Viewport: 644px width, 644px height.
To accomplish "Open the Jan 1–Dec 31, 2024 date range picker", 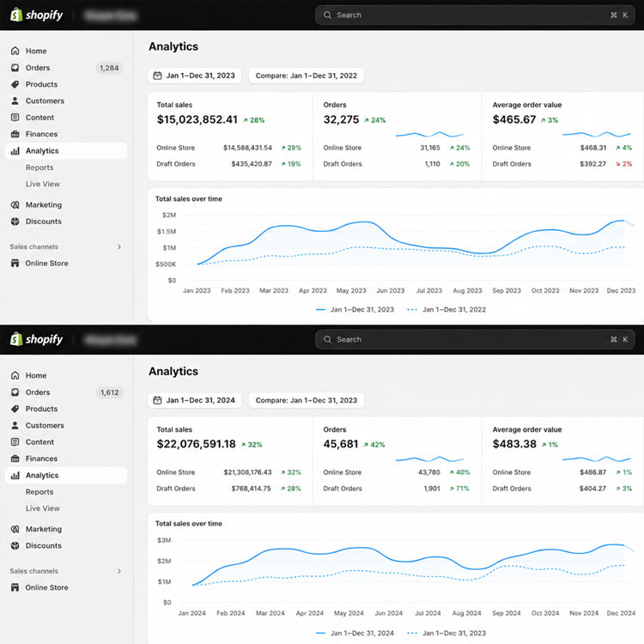I will pyautogui.click(x=194, y=400).
